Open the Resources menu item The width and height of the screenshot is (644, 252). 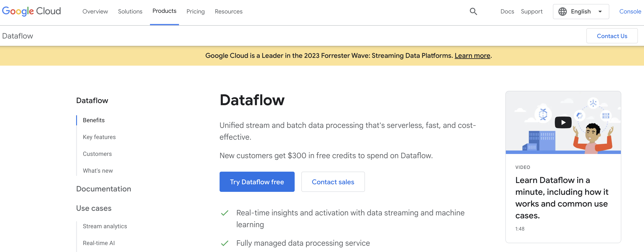[228, 12]
